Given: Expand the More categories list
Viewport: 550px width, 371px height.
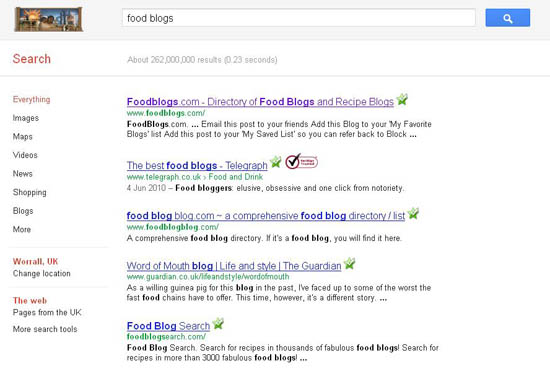Looking at the screenshot, I should [x=22, y=229].
